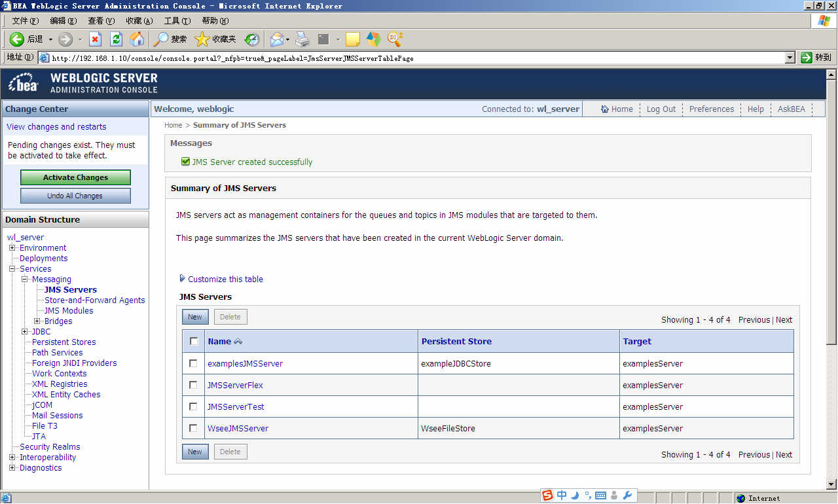Open the Persistent Stores tree item
The height and width of the screenshot is (504, 838).
pyautogui.click(x=64, y=342)
